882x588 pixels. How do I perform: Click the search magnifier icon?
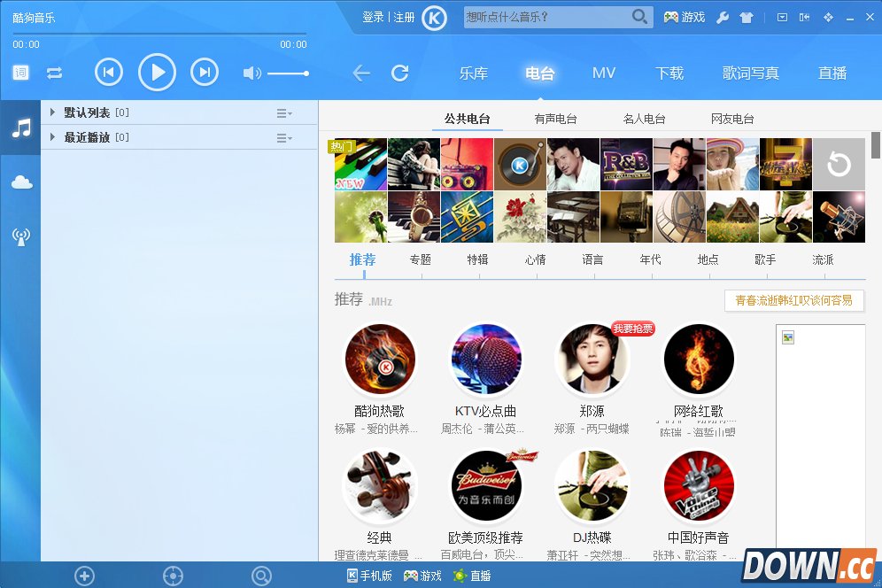[639, 17]
